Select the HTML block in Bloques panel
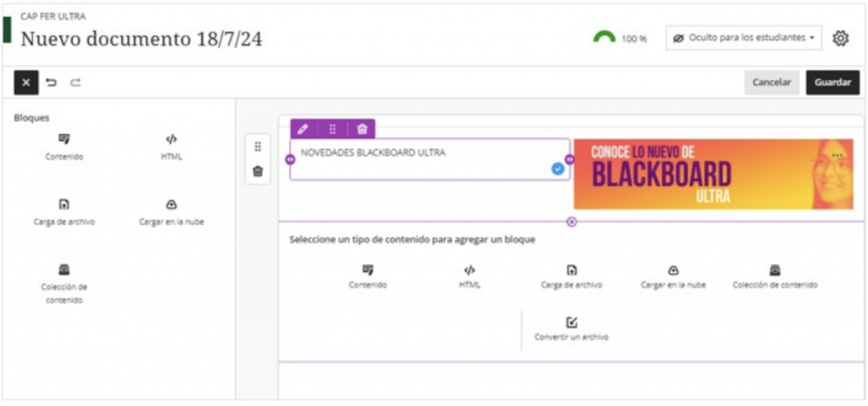The height and width of the screenshot is (406, 868). 171,147
